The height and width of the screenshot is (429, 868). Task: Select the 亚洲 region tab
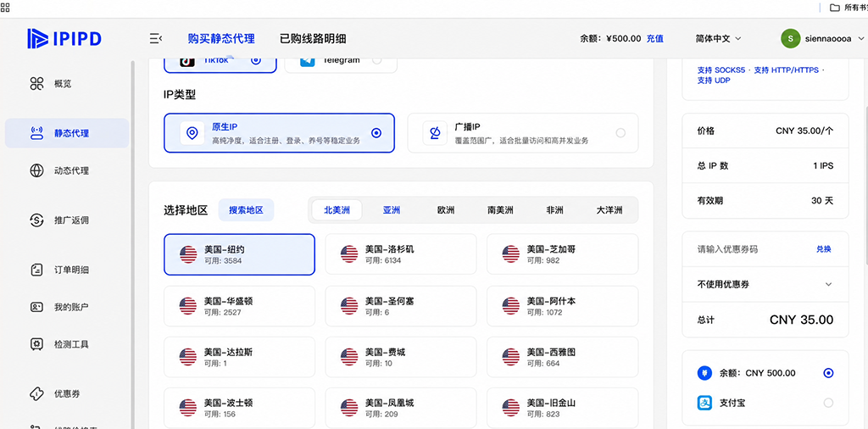392,210
